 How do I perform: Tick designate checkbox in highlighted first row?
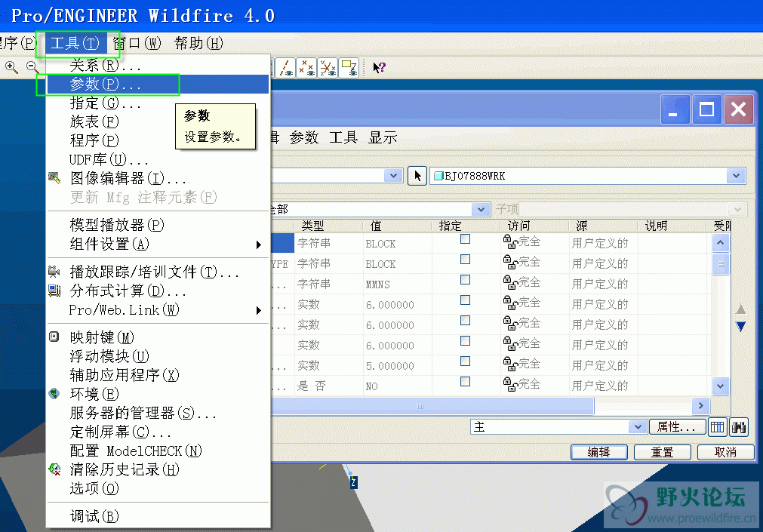tap(465, 239)
